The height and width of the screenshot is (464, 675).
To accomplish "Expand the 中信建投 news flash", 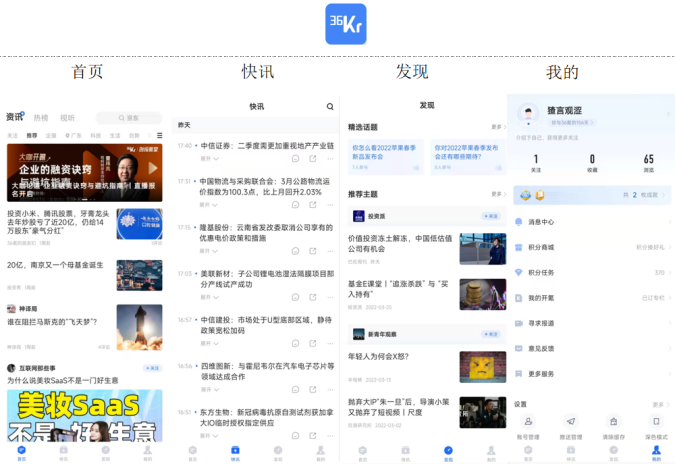I will [x=210, y=343].
